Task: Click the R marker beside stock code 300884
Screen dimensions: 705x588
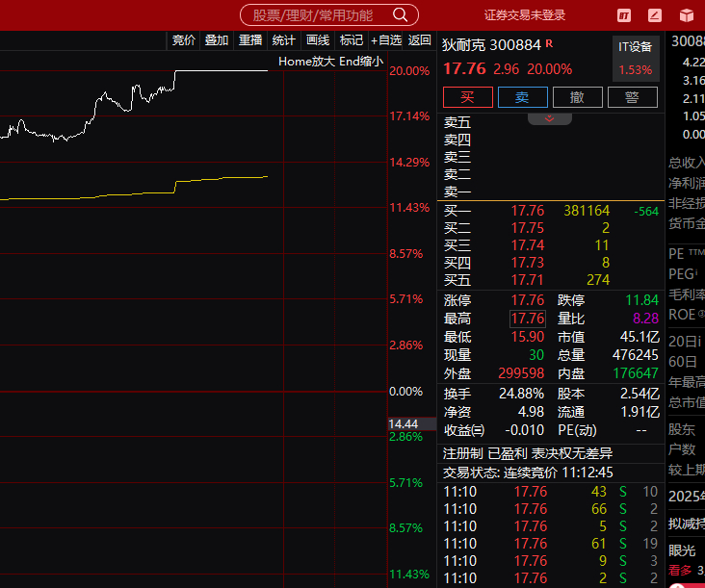Action: click(549, 43)
